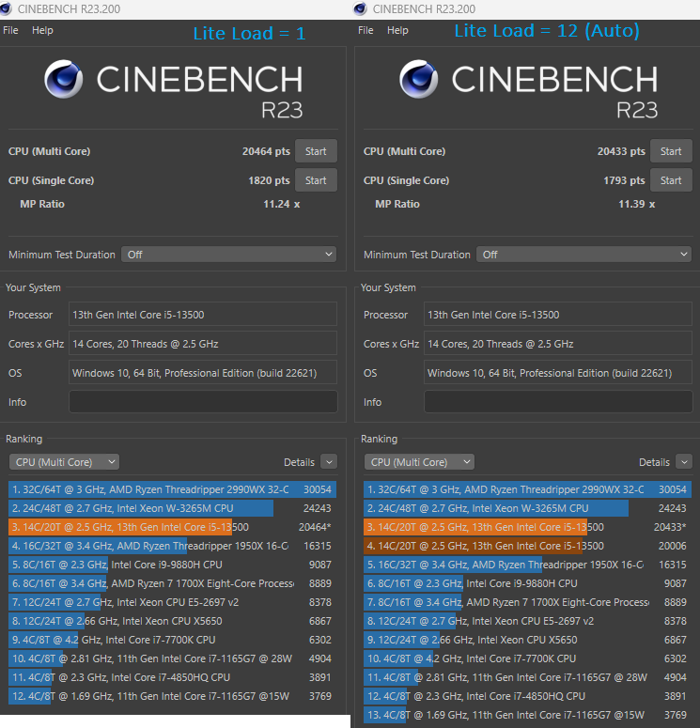
Task: Click Info input field in left window
Action: (x=203, y=402)
